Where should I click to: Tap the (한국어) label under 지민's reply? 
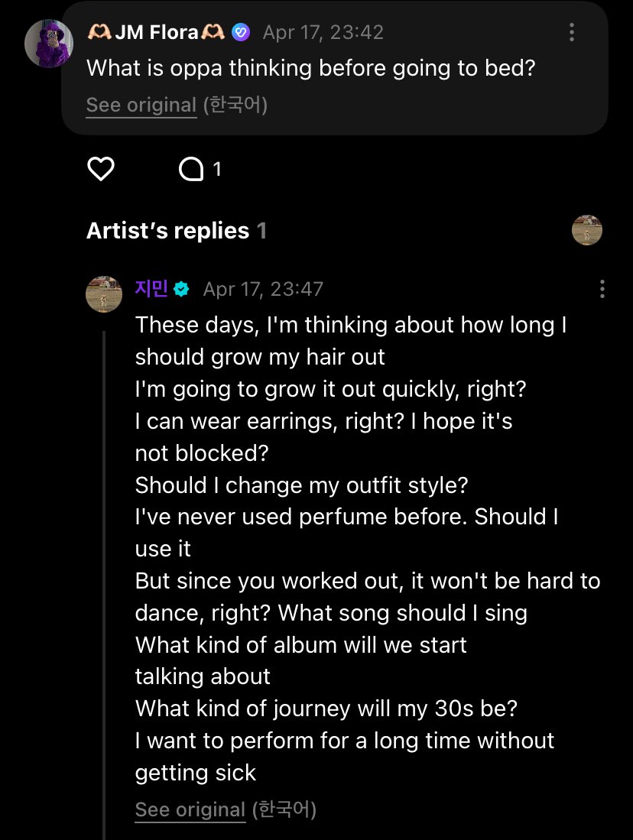284,809
